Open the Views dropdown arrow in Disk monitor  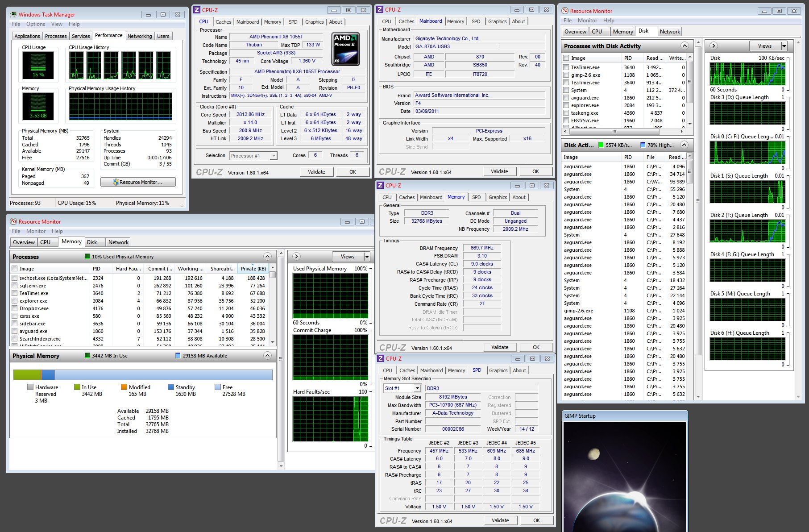click(784, 46)
